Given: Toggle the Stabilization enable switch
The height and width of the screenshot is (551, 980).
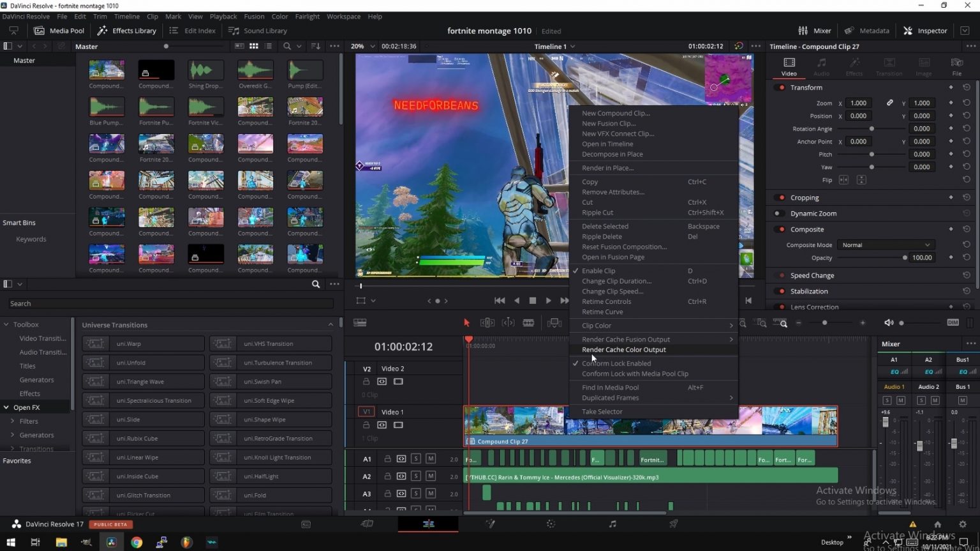Looking at the screenshot, I should pos(781,291).
